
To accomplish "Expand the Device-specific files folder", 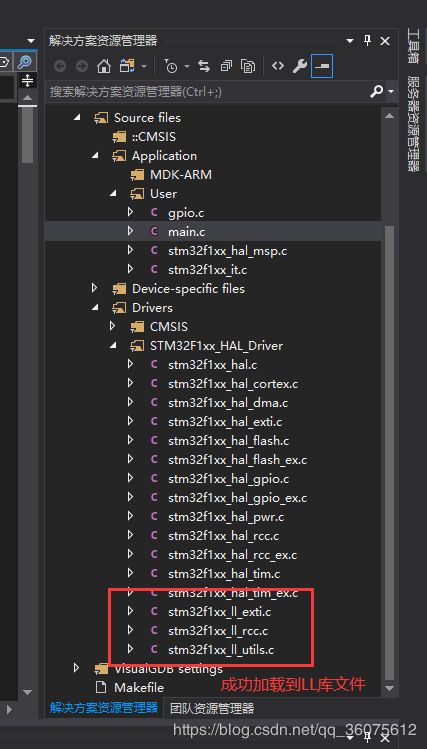I will (94, 288).
